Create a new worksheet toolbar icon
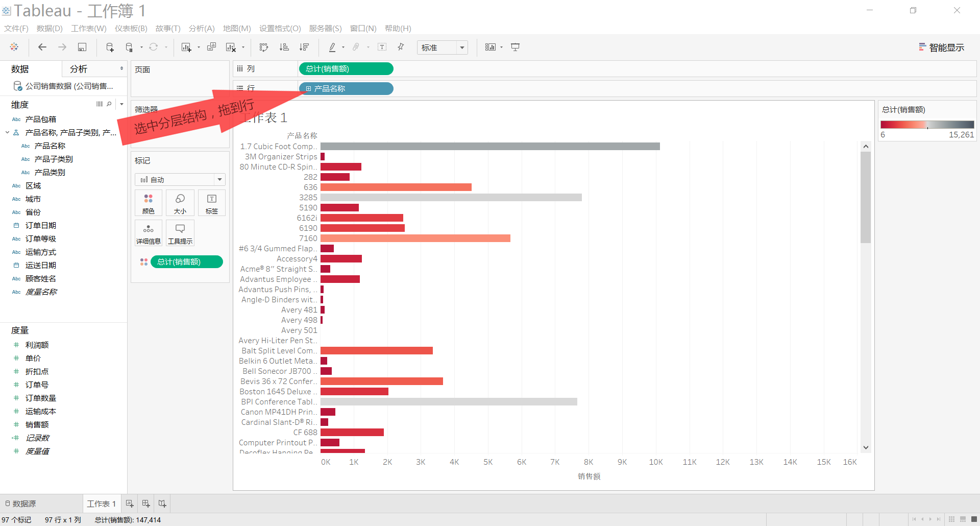This screenshot has height=526, width=980. coord(186,47)
